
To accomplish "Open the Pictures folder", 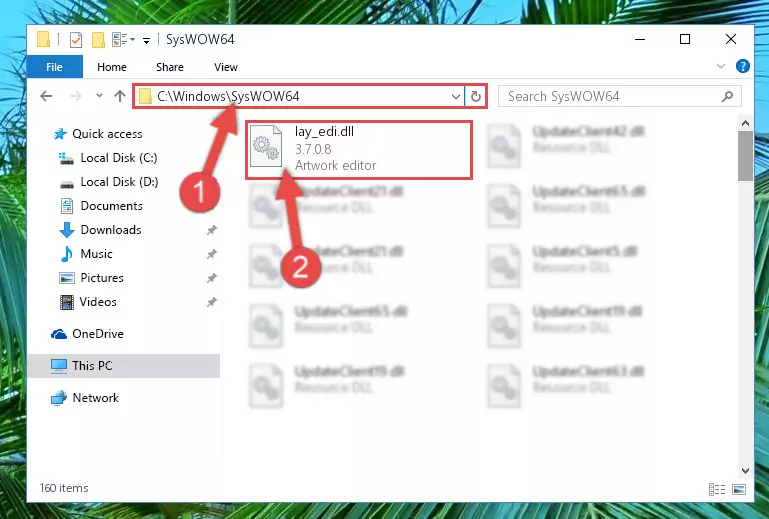I will [x=102, y=278].
